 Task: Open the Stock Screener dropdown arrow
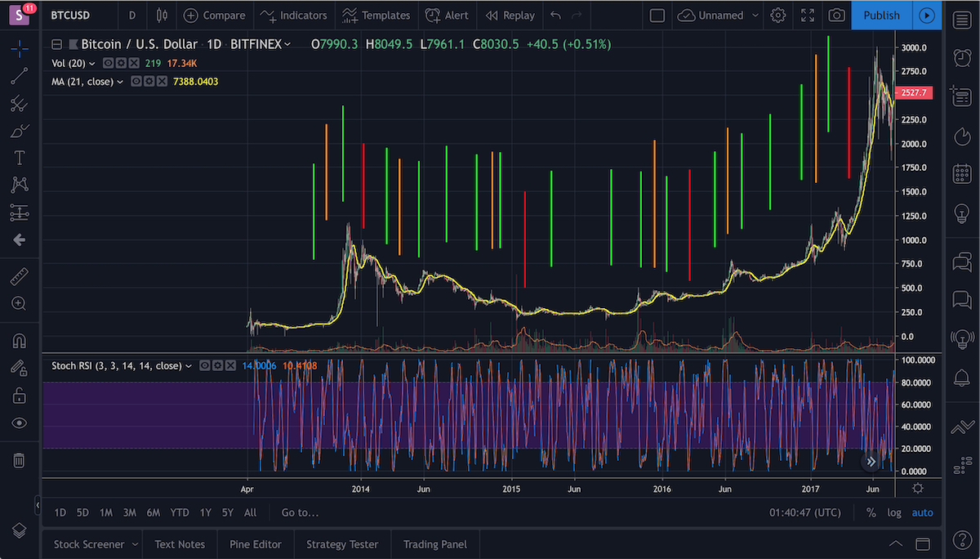[x=134, y=544]
